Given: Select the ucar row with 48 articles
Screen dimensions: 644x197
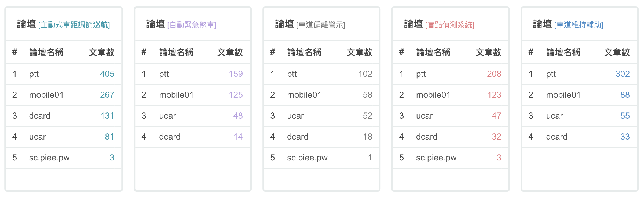Looking at the screenshot, I should click(x=193, y=116).
